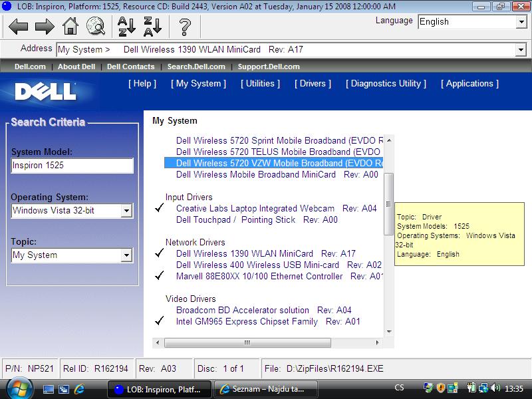Follow the About Dell link
This screenshot has height=399, width=532.
76,66
